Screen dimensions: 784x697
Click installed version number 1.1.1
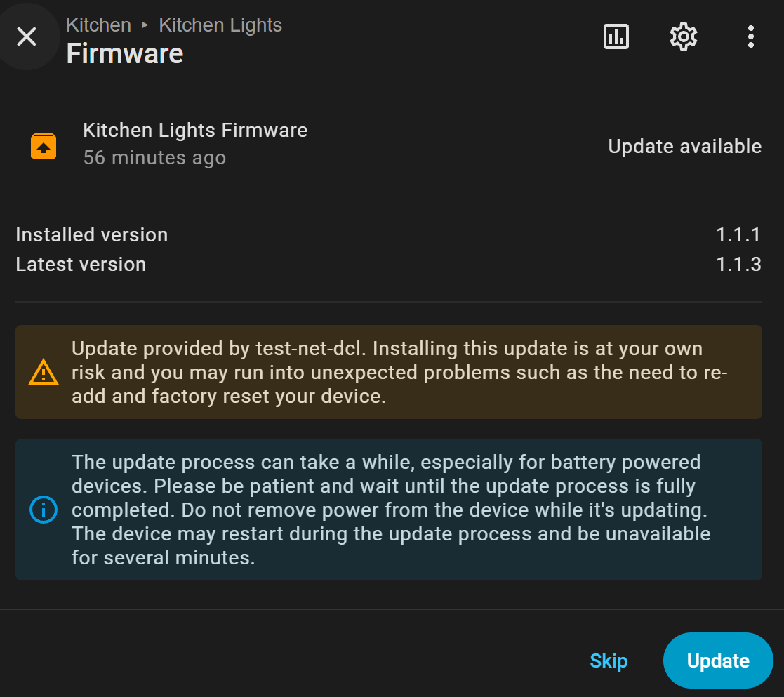pyautogui.click(x=738, y=234)
